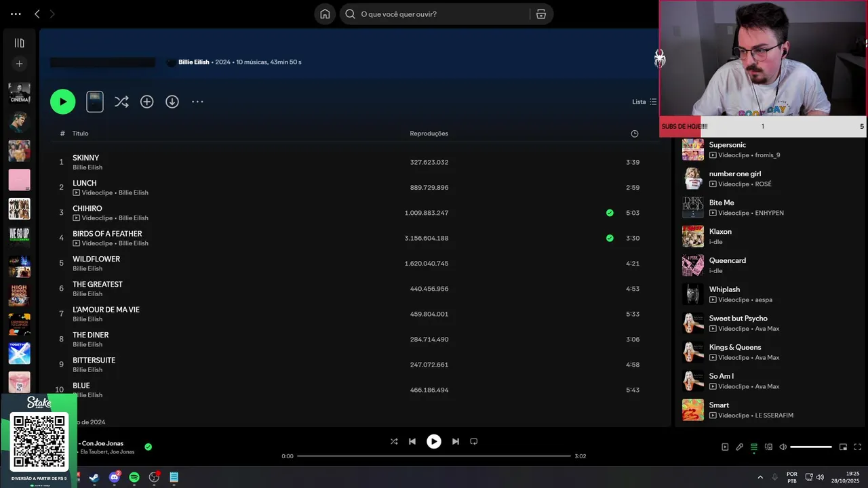Toggle saved checkmark on now playing track

[148, 447]
